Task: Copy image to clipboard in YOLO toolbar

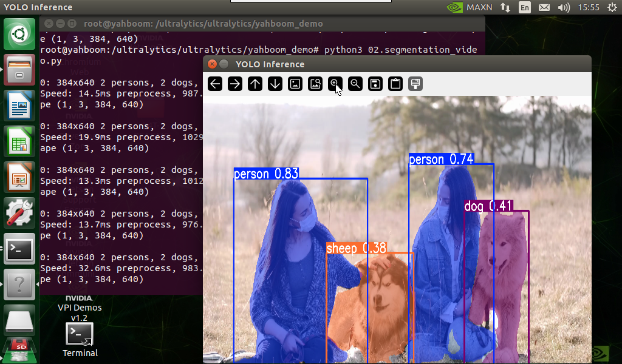Action: tap(395, 84)
